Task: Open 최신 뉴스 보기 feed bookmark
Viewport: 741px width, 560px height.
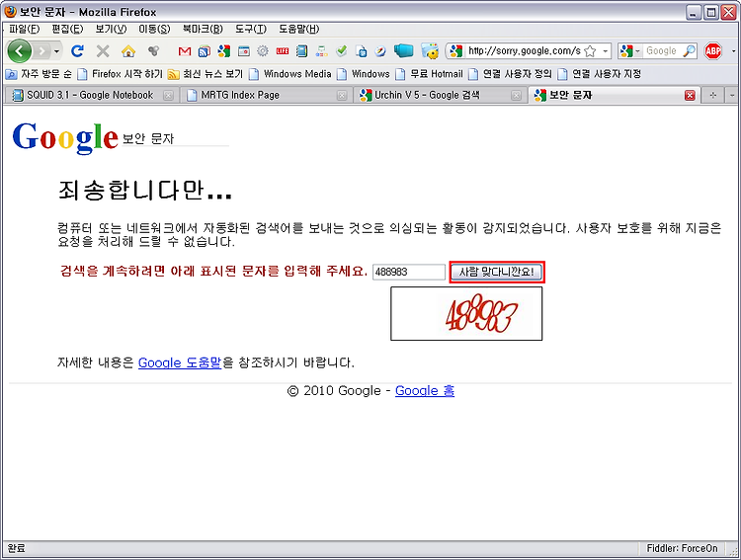Action: pyautogui.click(x=206, y=74)
